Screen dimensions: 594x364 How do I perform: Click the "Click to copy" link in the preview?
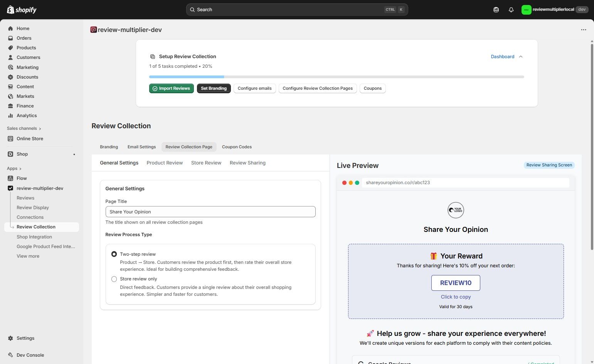point(456,297)
